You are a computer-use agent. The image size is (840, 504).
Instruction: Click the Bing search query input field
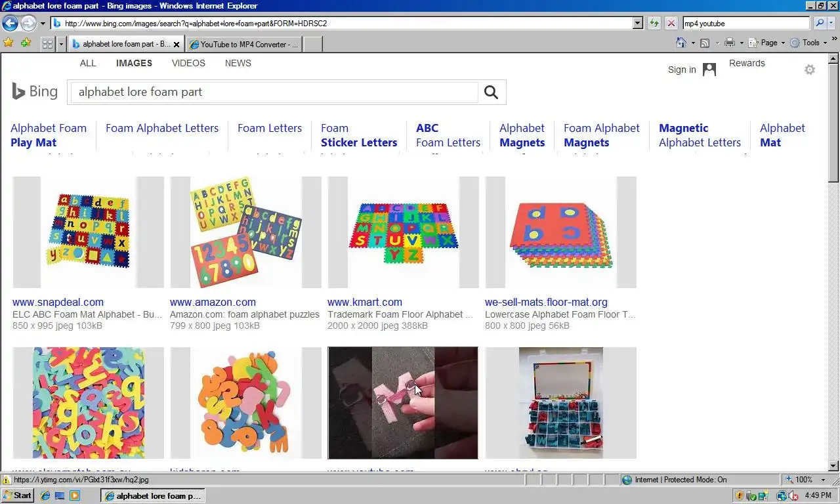click(274, 93)
